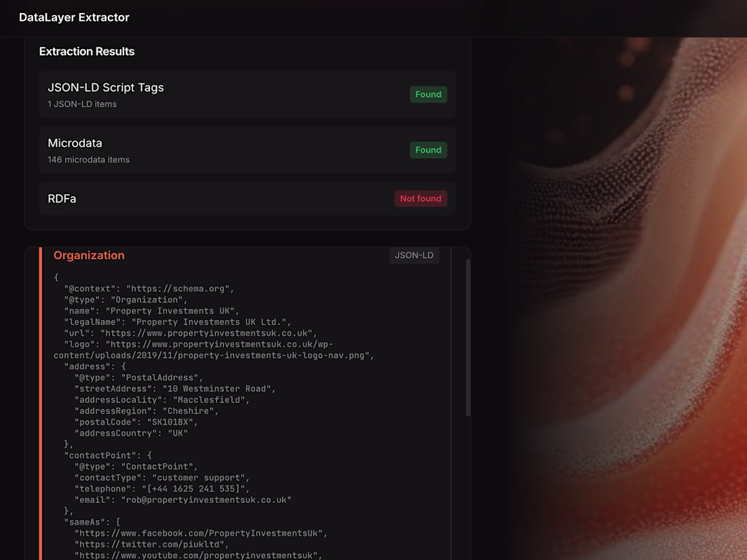Click the JSON-LD type badge

click(x=414, y=255)
